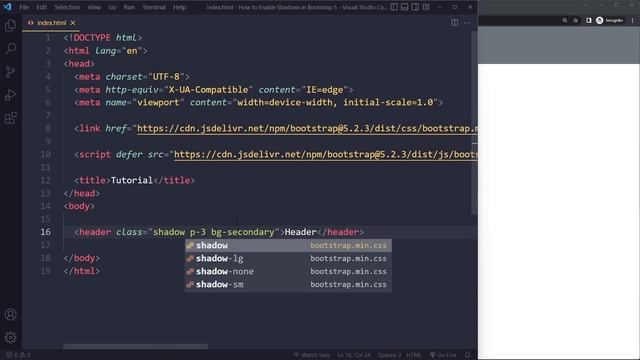This screenshot has height=360, width=640.
Task: Open Customize Layout icon in title bar
Action: pos(426,7)
